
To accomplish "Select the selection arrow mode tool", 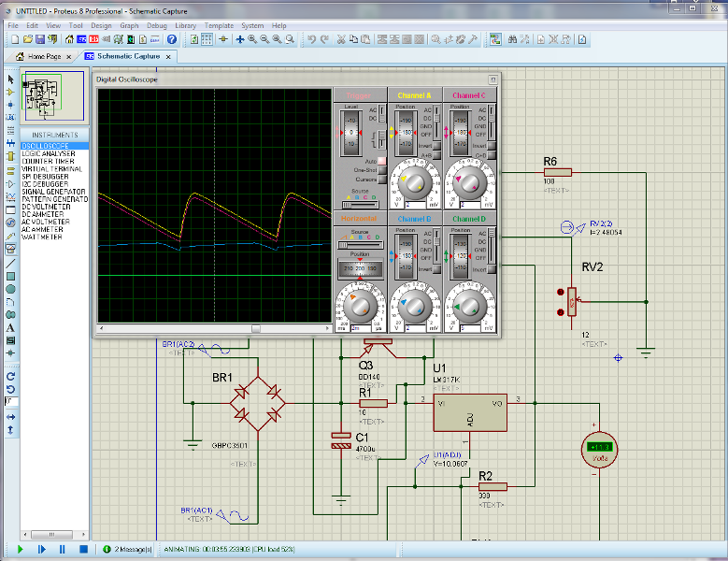I will (10, 79).
